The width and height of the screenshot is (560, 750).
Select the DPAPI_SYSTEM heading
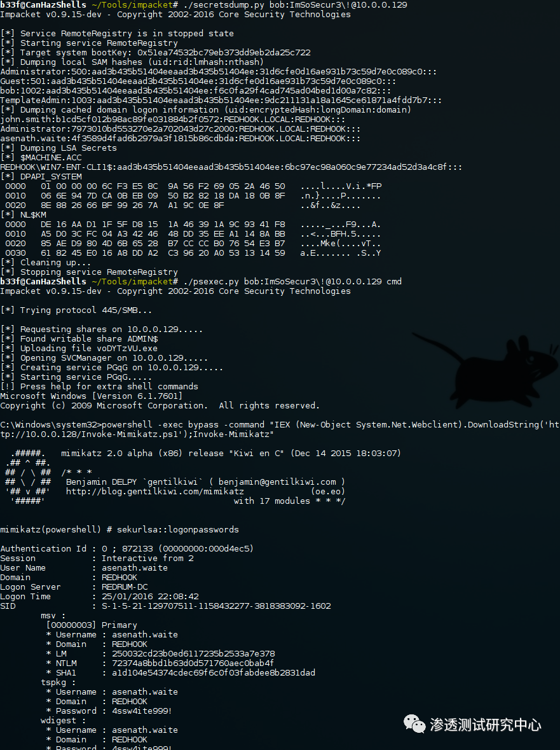41,177
